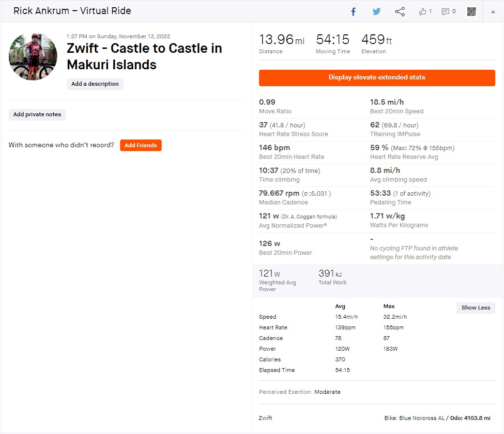Share activity on Facebook icon
Screen dimensions: 504x434
point(353,12)
